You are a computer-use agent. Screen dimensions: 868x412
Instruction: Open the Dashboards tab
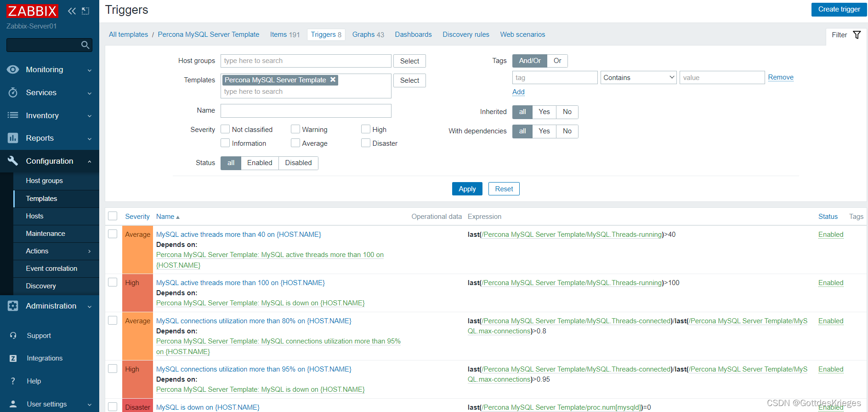pos(413,34)
